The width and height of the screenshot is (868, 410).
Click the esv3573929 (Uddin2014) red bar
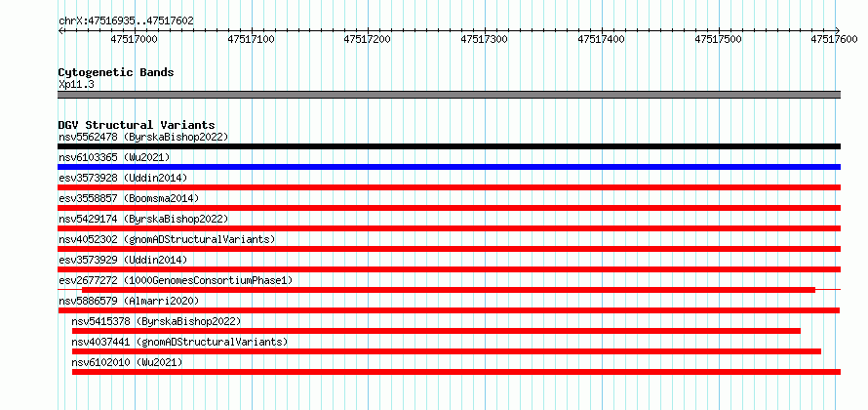[449, 269]
